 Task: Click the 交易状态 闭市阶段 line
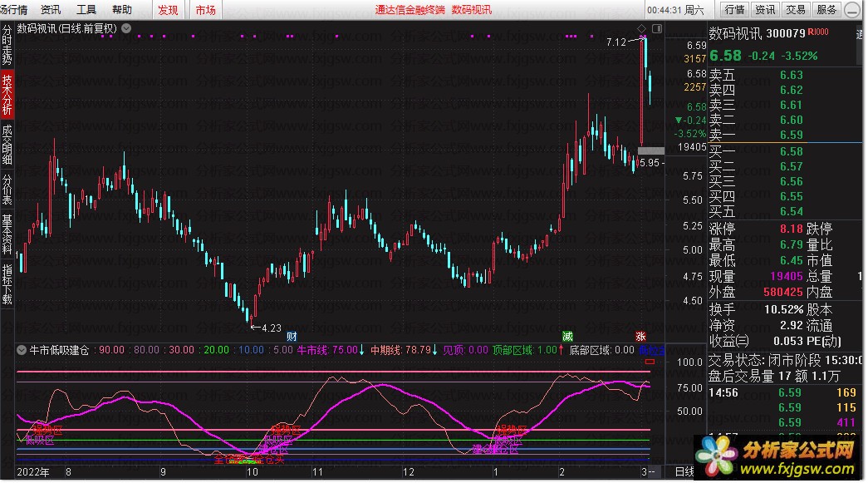[784, 360]
